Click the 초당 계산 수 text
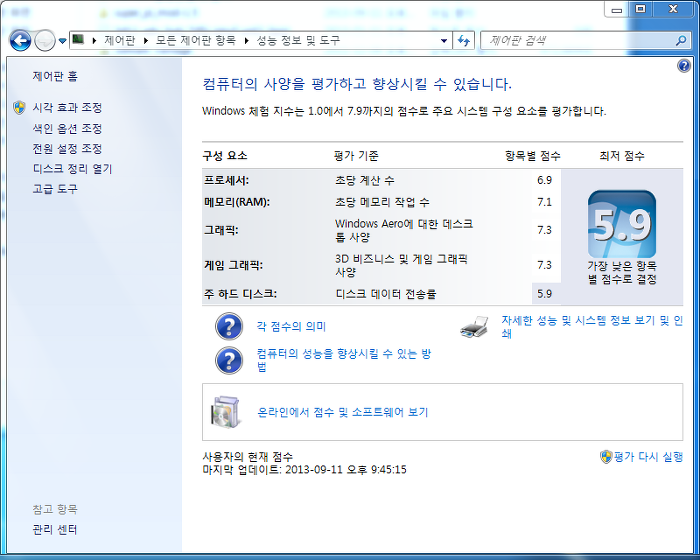 pyautogui.click(x=365, y=180)
